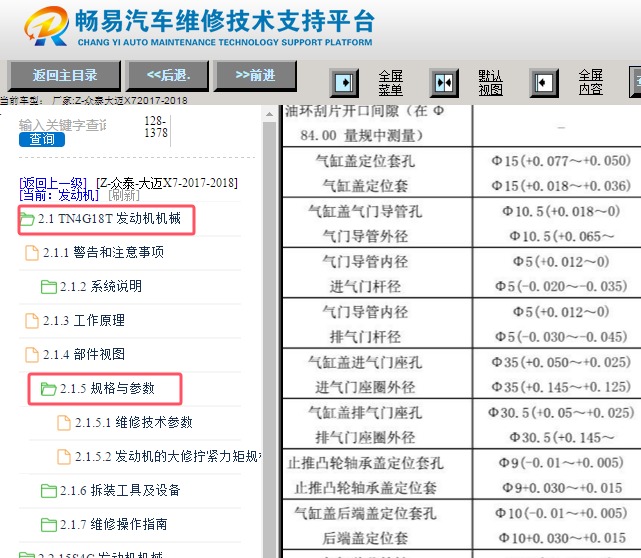Click the Chang Yi platform logo

[x=46, y=27]
